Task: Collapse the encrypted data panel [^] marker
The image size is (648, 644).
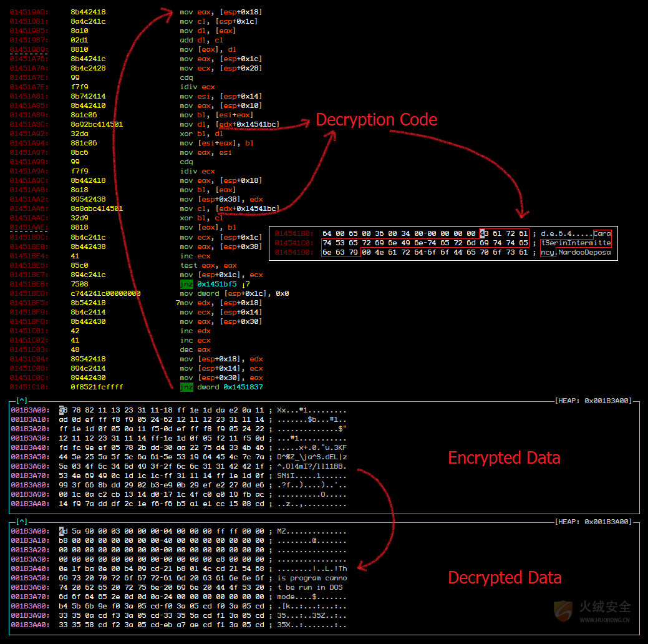Action: click(22, 400)
